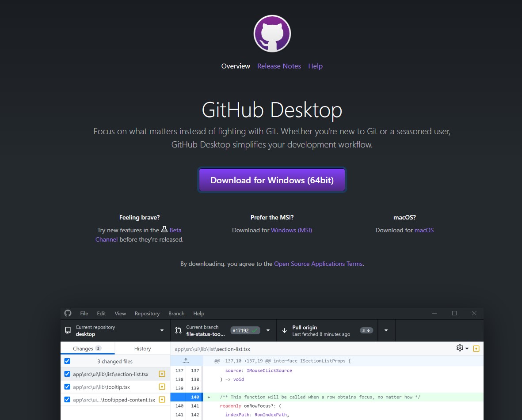Open the Release Notes link
The image size is (522, 420).
pyautogui.click(x=279, y=66)
